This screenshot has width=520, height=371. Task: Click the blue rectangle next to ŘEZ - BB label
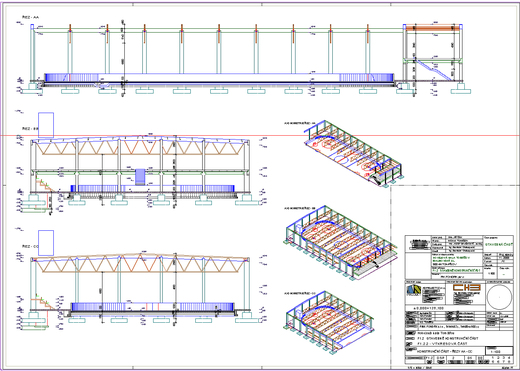click(46, 125)
